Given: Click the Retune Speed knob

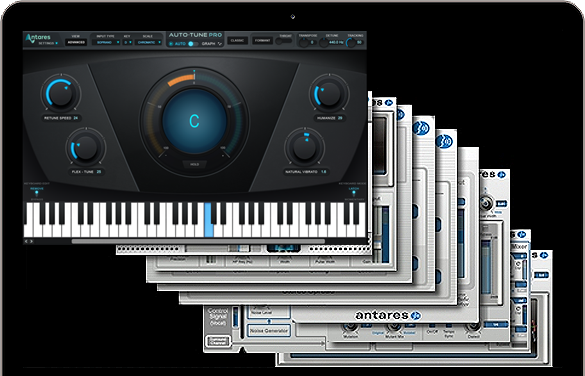Looking at the screenshot, I should coord(60,93).
